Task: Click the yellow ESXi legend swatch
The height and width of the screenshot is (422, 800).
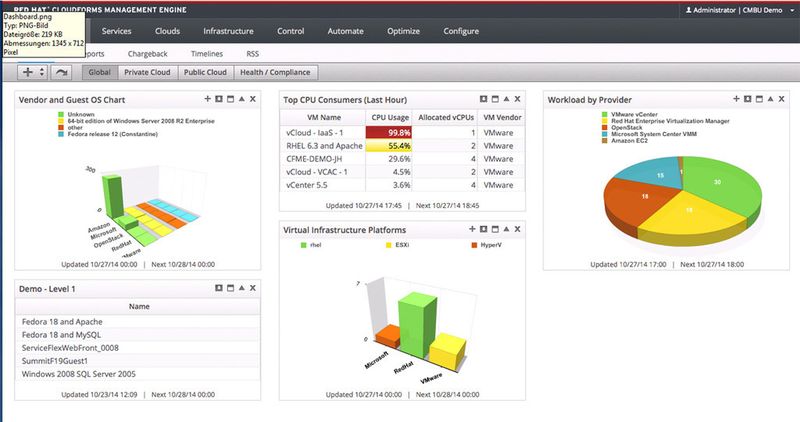Action: (x=389, y=245)
